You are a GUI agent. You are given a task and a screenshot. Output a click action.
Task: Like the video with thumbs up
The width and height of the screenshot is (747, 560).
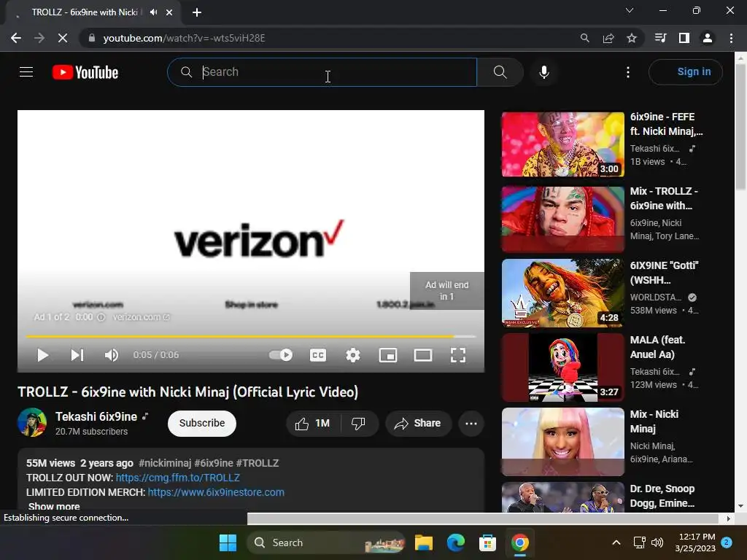pos(312,424)
